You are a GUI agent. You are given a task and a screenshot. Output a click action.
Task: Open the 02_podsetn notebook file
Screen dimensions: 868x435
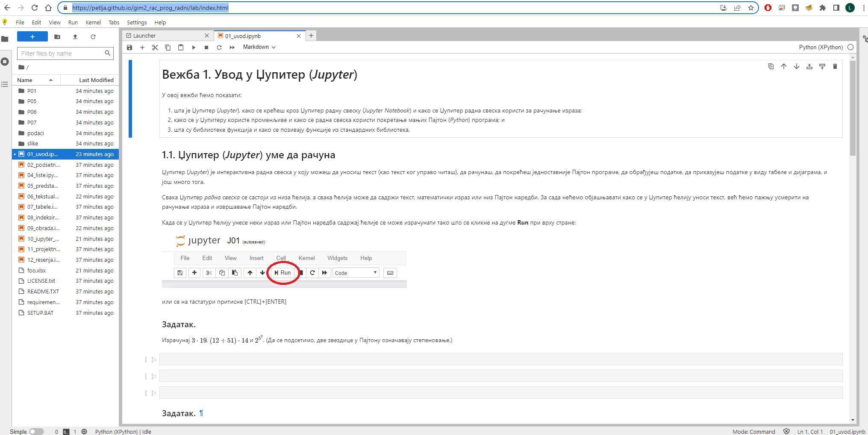[43, 165]
